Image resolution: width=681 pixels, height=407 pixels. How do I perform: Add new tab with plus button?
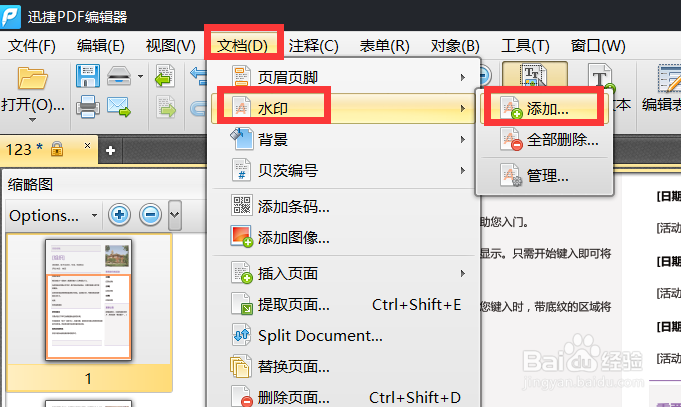pyautogui.click(x=110, y=150)
